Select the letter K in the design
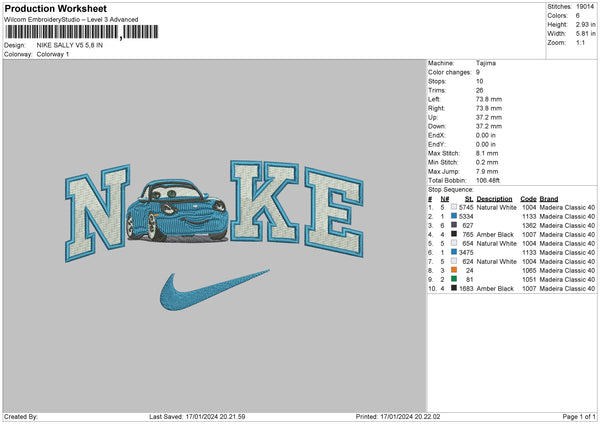600x424 pixels. point(264,198)
